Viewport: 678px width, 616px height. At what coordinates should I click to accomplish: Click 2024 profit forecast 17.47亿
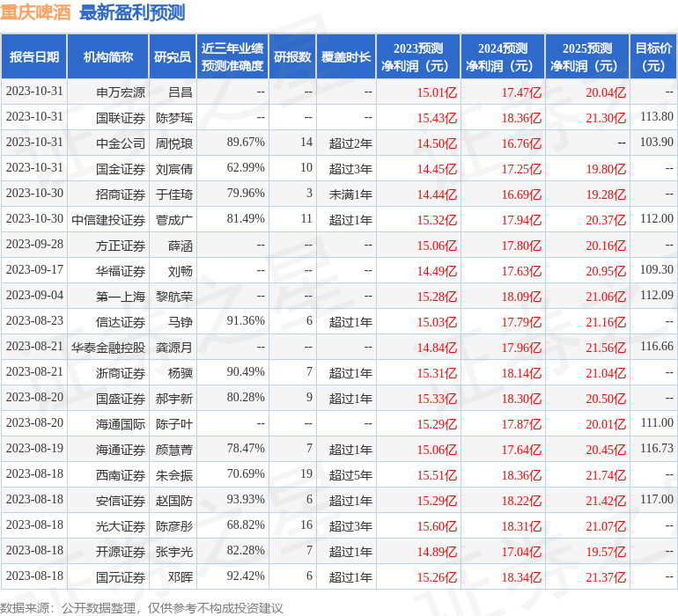pos(521,92)
